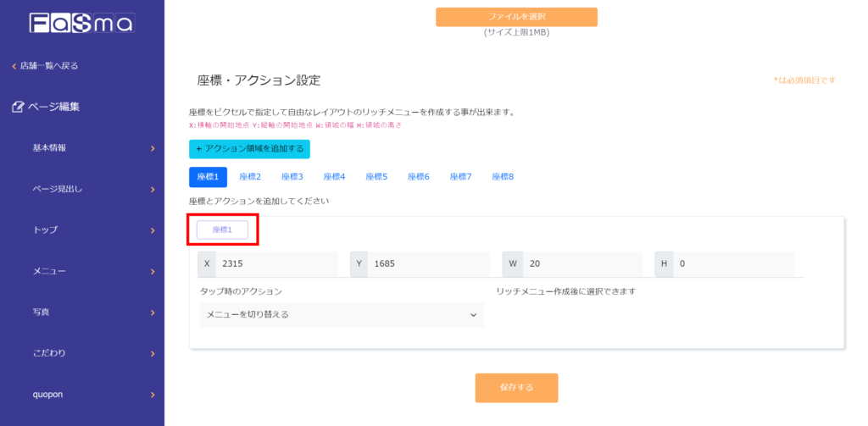Screen dimensions: 868x426
Task: Click the page edit pencil icon
Action: tap(17, 107)
